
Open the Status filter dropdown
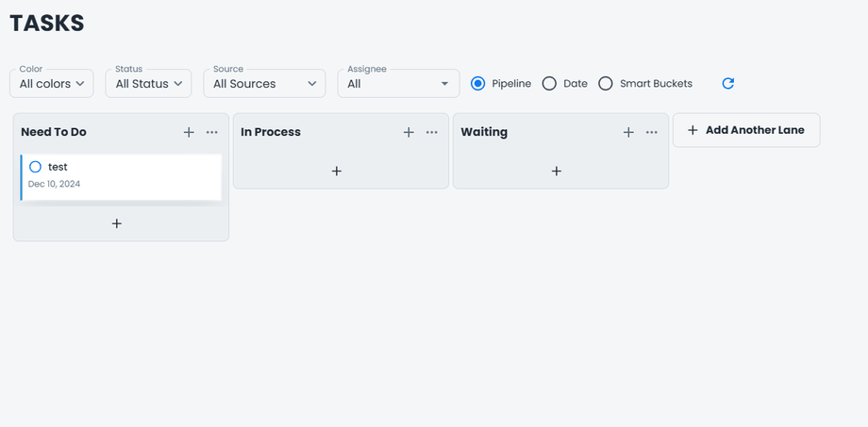[x=149, y=84]
